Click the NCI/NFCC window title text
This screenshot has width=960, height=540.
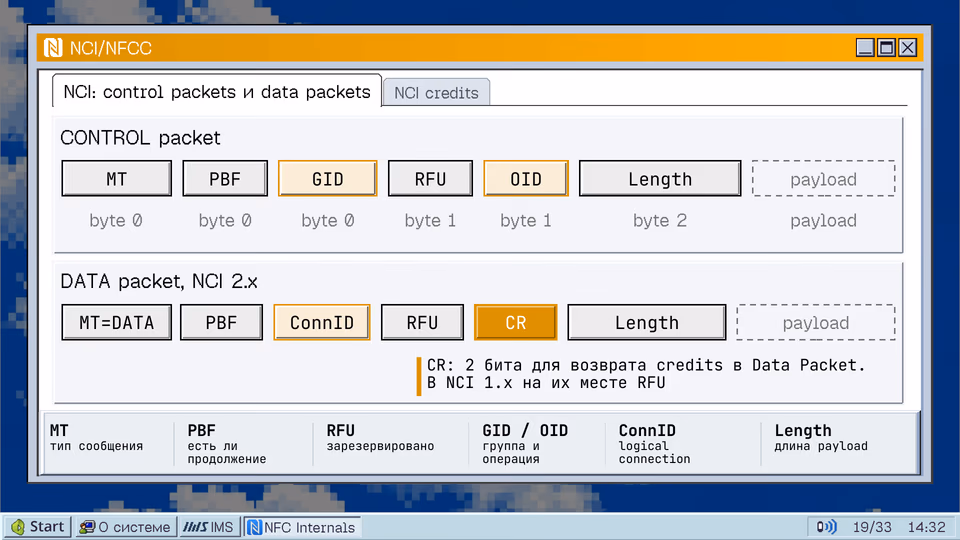(110, 48)
